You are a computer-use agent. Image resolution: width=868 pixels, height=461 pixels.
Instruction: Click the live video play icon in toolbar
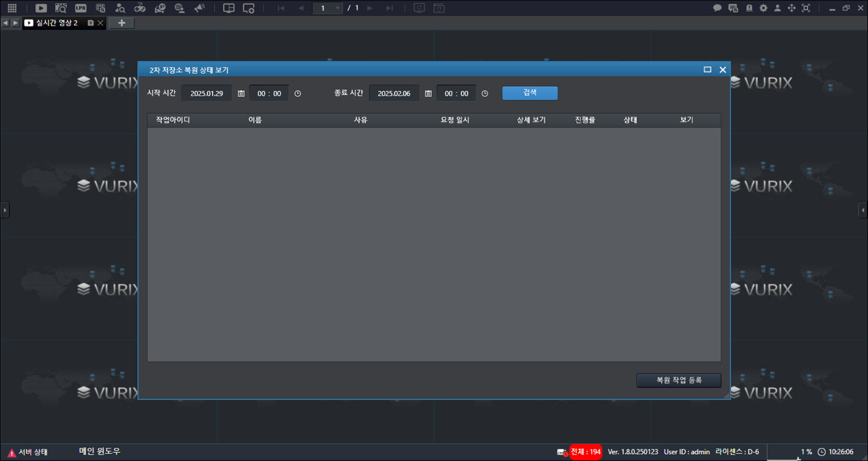41,8
